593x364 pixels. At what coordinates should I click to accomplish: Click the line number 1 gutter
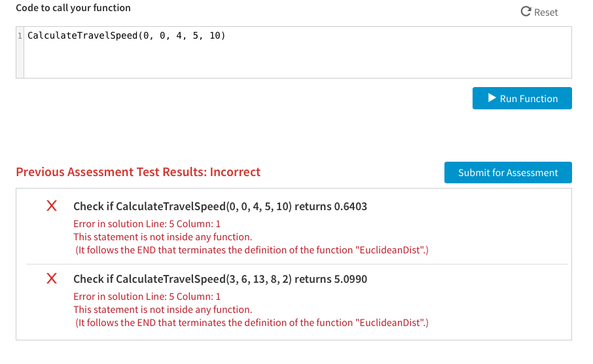[x=20, y=36]
